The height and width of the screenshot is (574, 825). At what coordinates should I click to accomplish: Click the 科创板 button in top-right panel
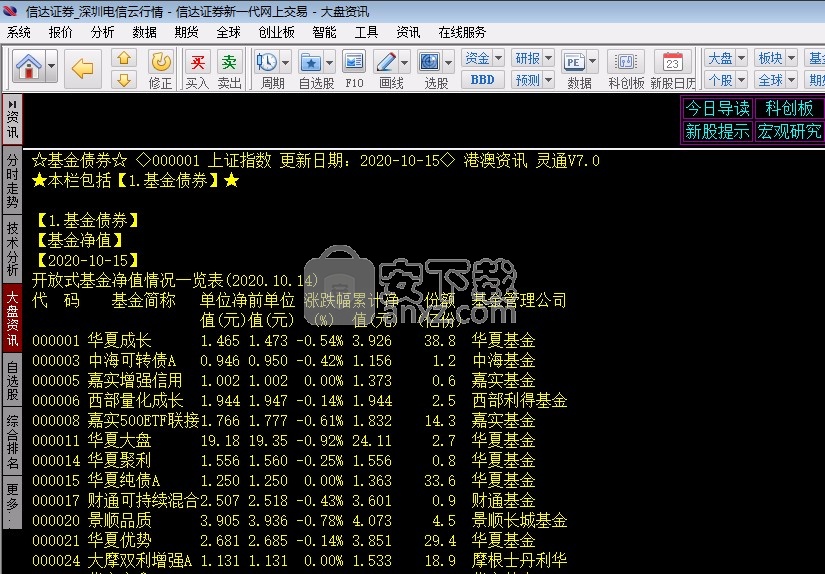click(789, 109)
